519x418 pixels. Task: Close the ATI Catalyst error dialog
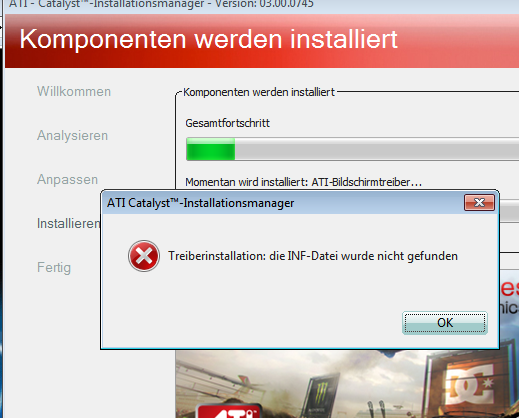(479, 202)
